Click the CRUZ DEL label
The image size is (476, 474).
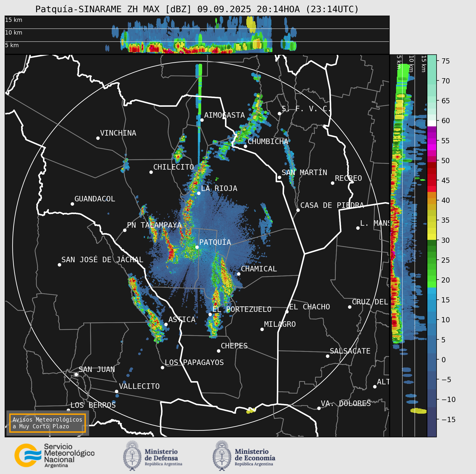[370, 302]
